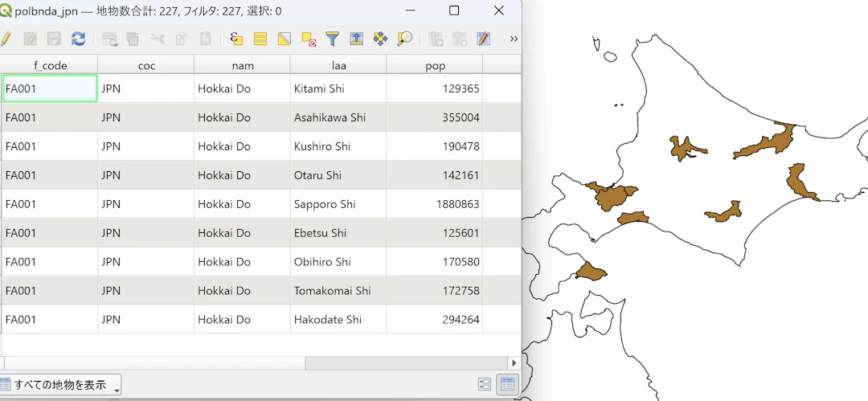The width and height of the screenshot is (868, 401).
Task: Click the horizontal scrollbar right arrow
Action: pos(514,362)
